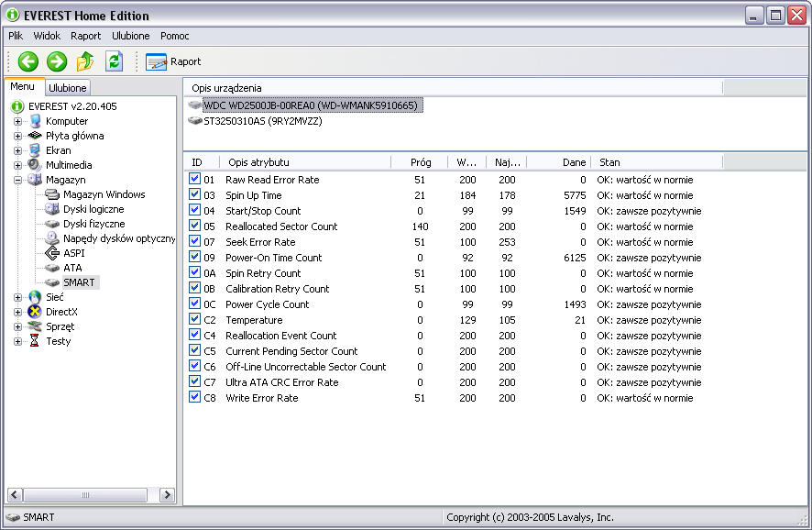Open the Napędy dysków optycznych icon
This screenshot has width=812, height=530.
(x=52, y=238)
